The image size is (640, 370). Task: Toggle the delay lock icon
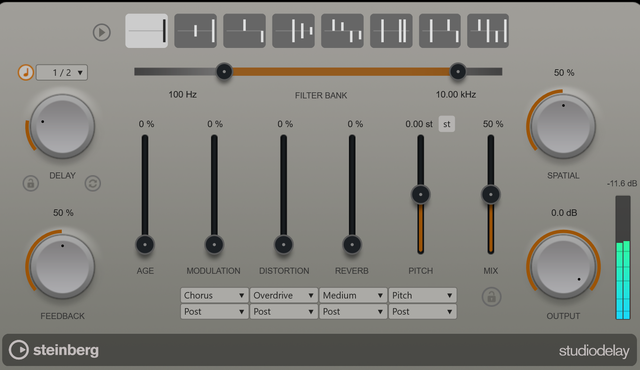click(x=31, y=184)
